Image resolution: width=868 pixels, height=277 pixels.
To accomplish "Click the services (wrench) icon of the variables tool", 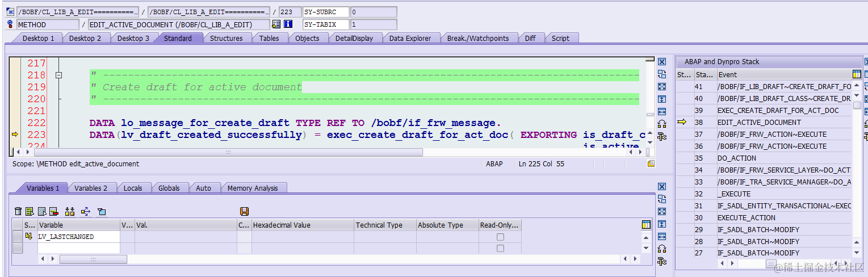I will (x=662, y=262).
